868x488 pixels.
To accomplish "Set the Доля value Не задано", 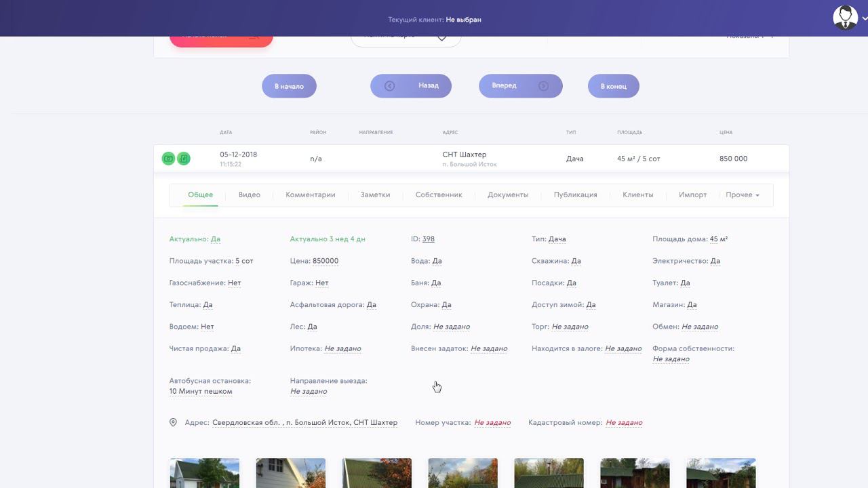I will (452, 327).
